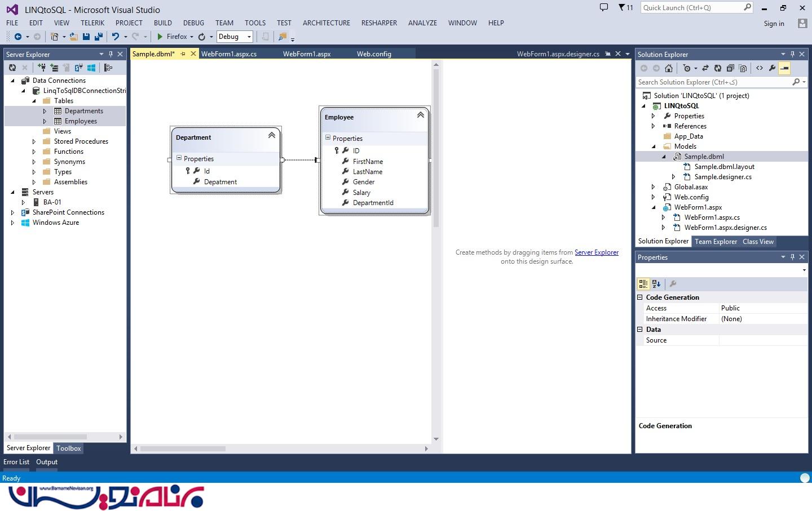Open Properties via wrench icon in Solution Explorer
This screenshot has width=812, height=511.
click(x=772, y=68)
